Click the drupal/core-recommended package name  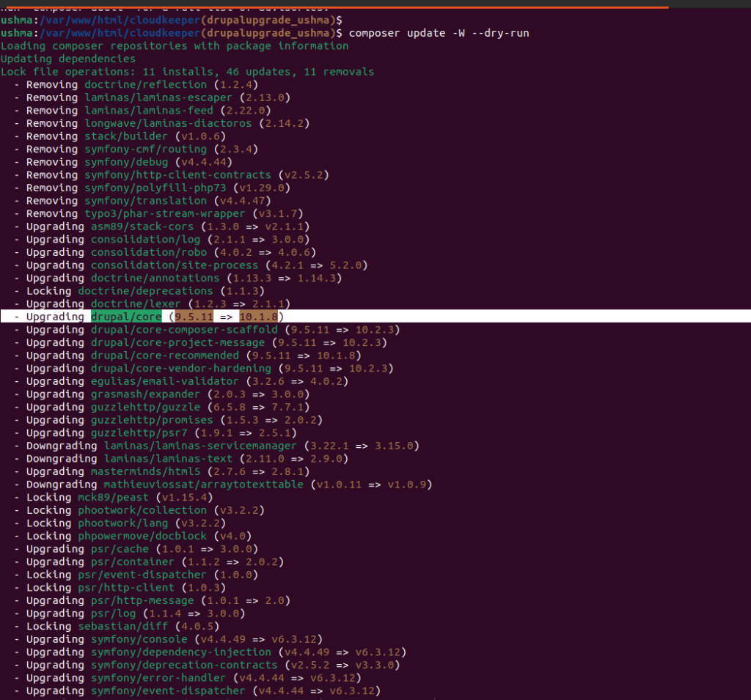[164, 355]
